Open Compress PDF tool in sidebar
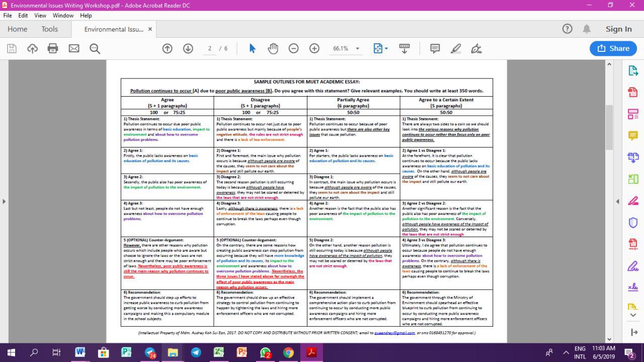This screenshot has height=362, width=644. point(633,244)
